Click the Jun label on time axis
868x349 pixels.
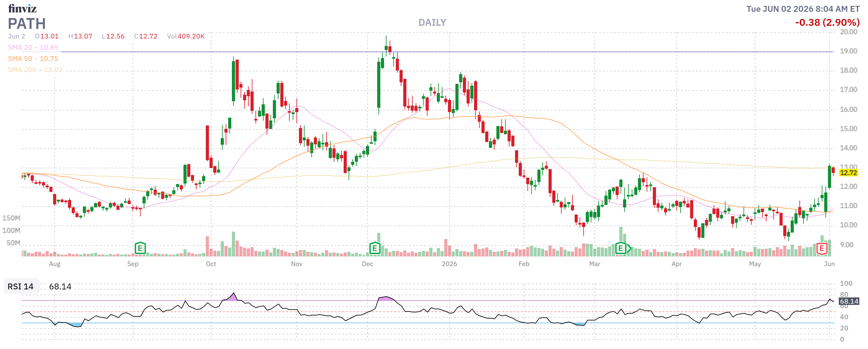pyautogui.click(x=829, y=264)
